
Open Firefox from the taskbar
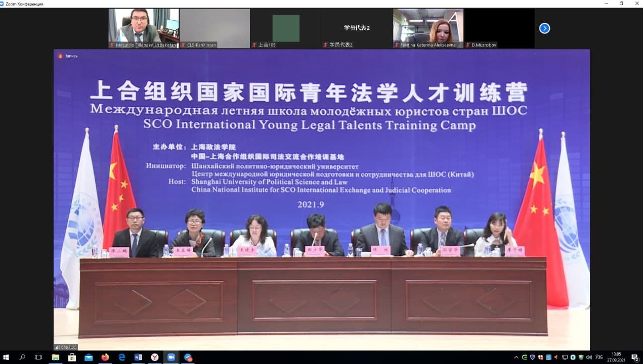[105, 357]
